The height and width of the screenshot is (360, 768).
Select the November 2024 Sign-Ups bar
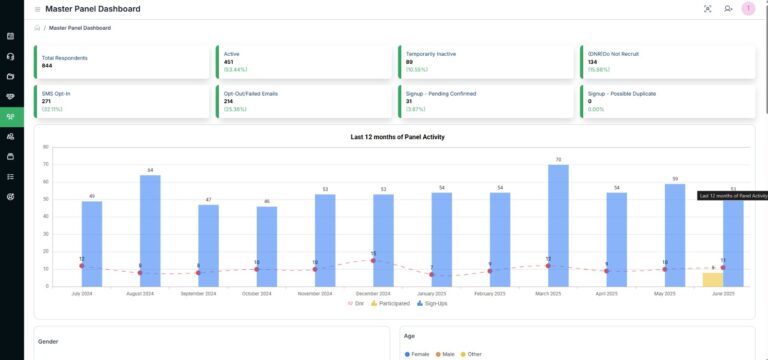[x=325, y=240]
